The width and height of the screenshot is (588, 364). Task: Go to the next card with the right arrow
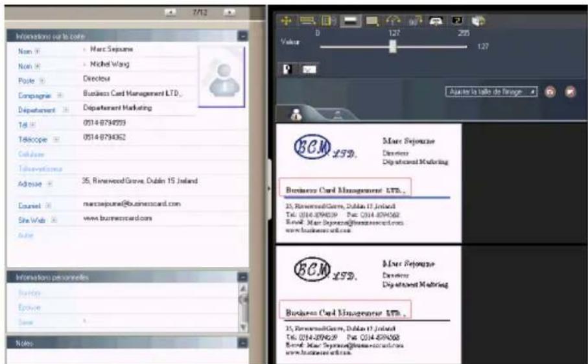click(x=229, y=12)
